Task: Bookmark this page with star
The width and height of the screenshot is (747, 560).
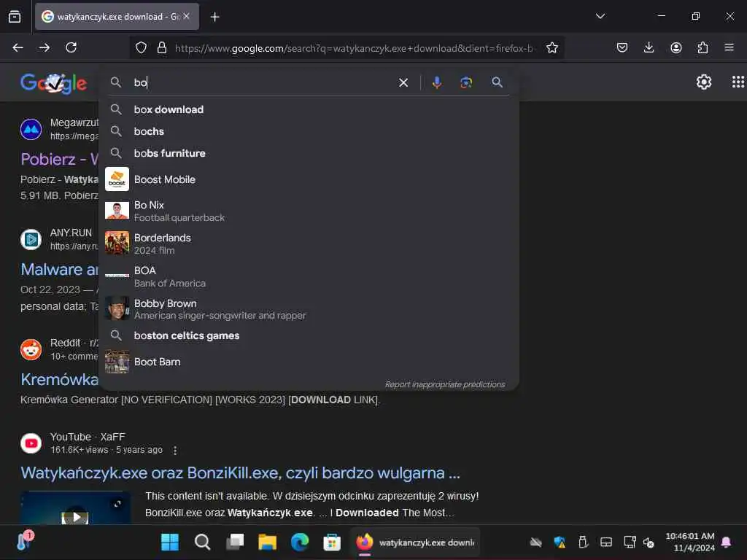Action: [x=552, y=47]
